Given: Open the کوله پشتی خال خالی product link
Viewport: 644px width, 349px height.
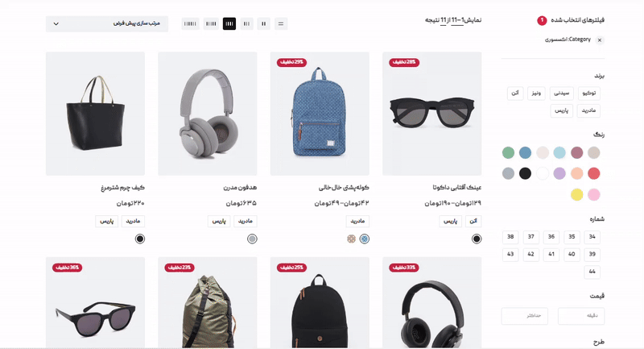Looking at the screenshot, I should click(x=344, y=188).
